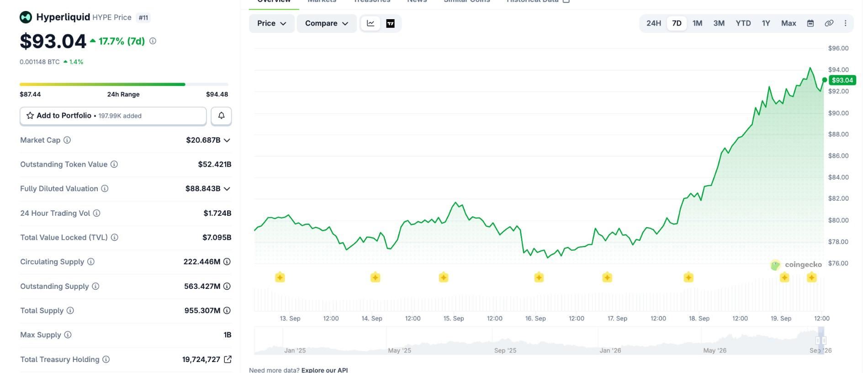This screenshot has width=868, height=373.
Task: Click info icon next to 222.446M value
Action: 227,261
